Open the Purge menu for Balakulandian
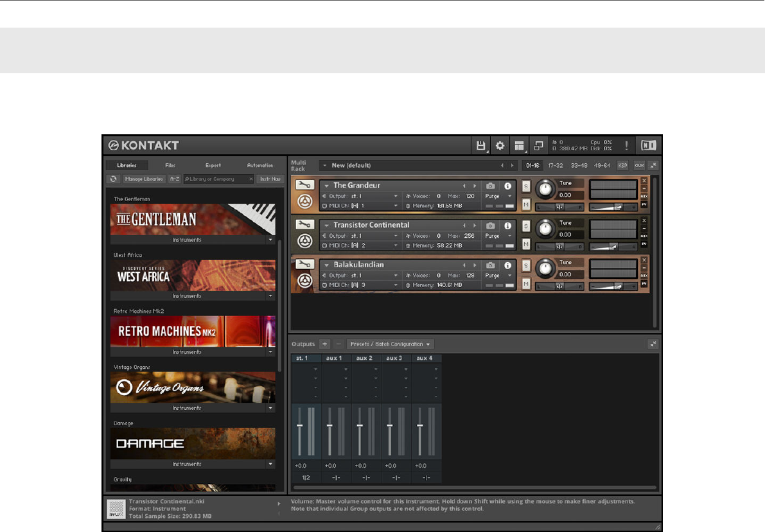The image size is (765, 532). (498, 275)
